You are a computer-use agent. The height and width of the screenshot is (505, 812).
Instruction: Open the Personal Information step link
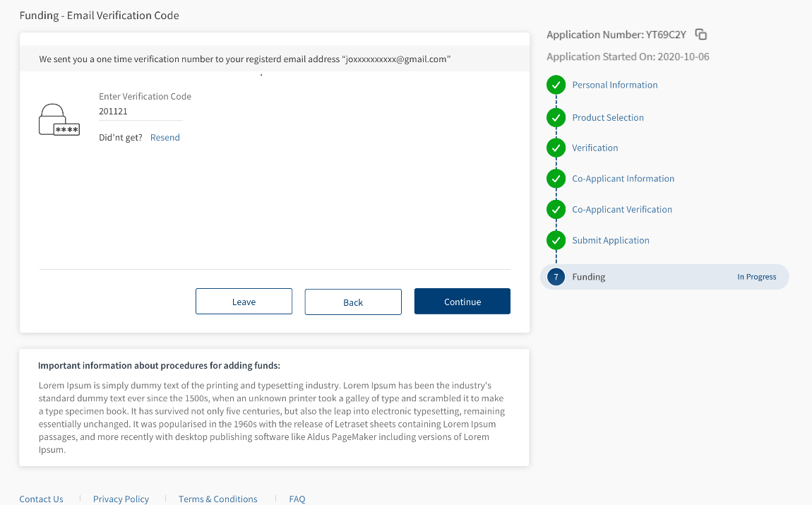(614, 85)
